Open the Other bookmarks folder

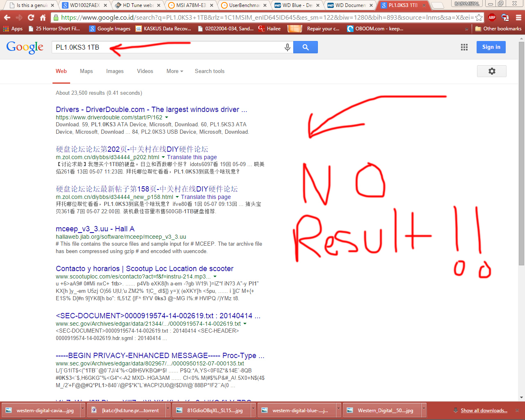[498, 29]
